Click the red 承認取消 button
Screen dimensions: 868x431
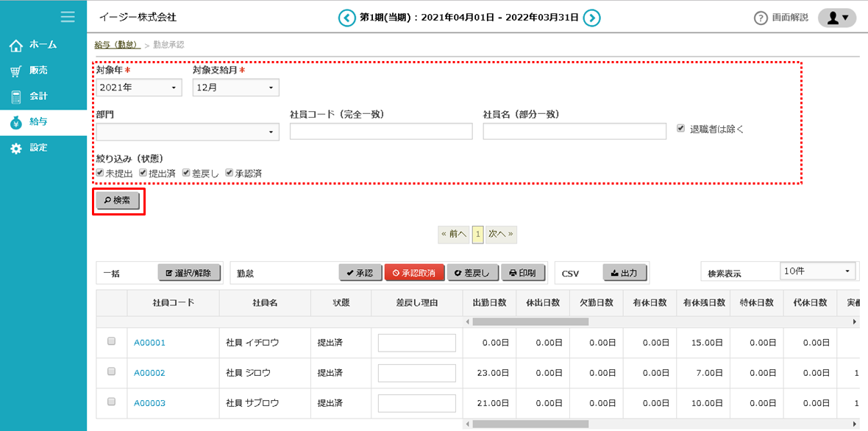point(413,273)
